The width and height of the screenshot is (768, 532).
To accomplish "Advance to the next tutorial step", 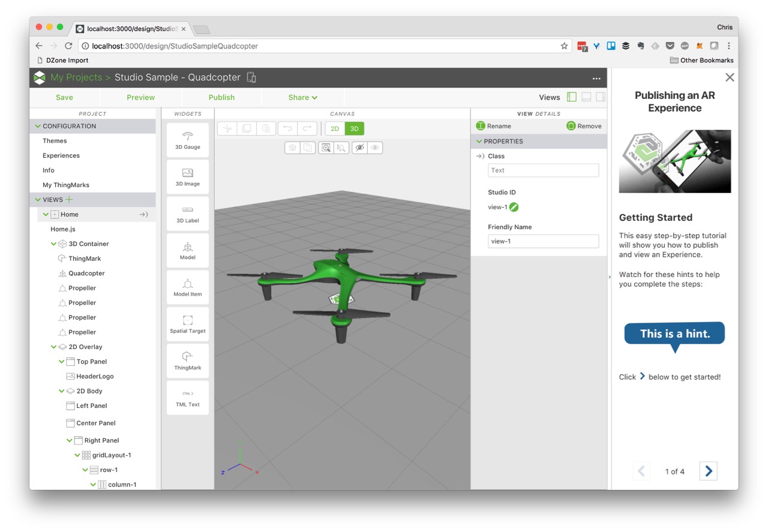I will pyautogui.click(x=708, y=471).
